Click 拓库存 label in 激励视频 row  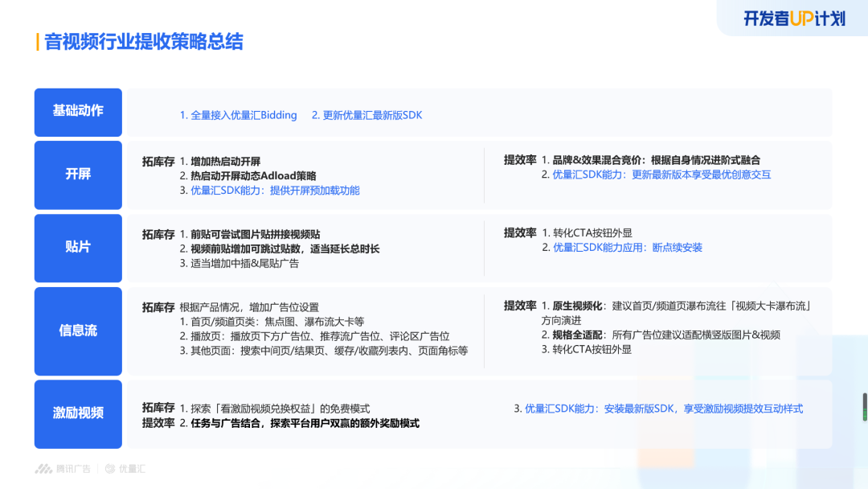click(x=158, y=408)
